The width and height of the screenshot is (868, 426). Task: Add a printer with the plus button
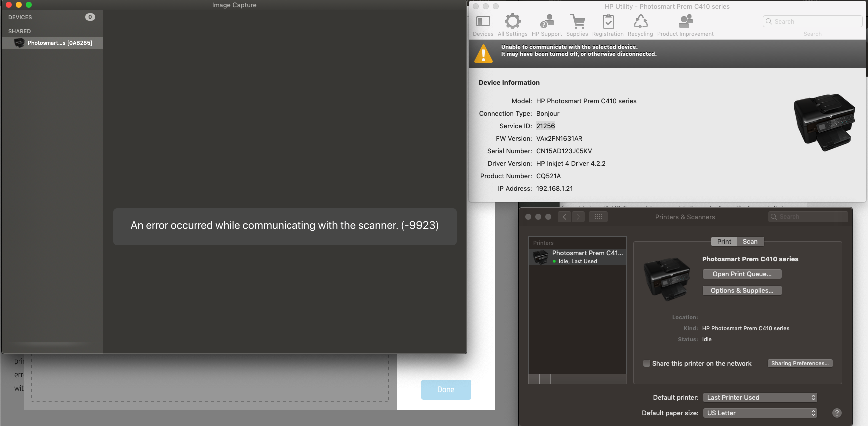(x=534, y=379)
